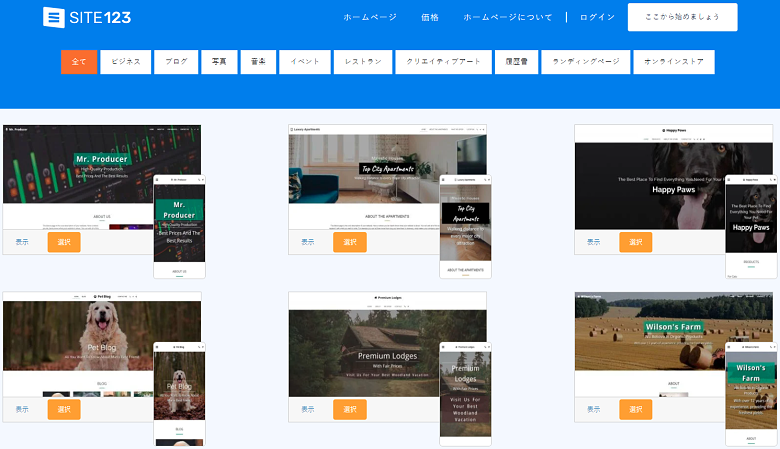Click 表示 for Premium Lodges template

[x=308, y=410]
